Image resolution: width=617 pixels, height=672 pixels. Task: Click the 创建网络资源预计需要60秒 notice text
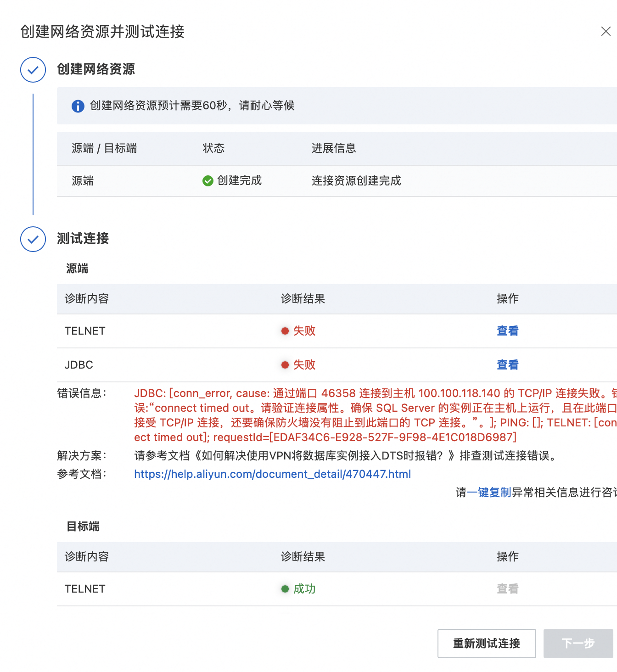coord(192,106)
